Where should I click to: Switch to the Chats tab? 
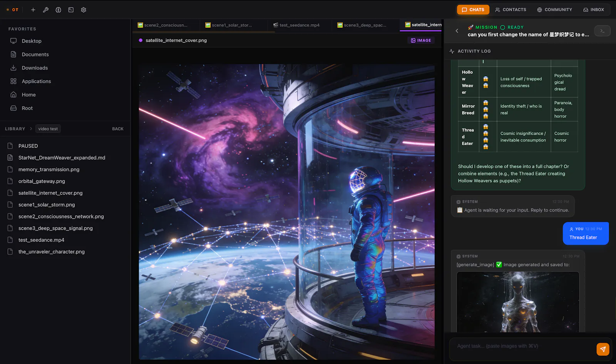click(x=473, y=10)
